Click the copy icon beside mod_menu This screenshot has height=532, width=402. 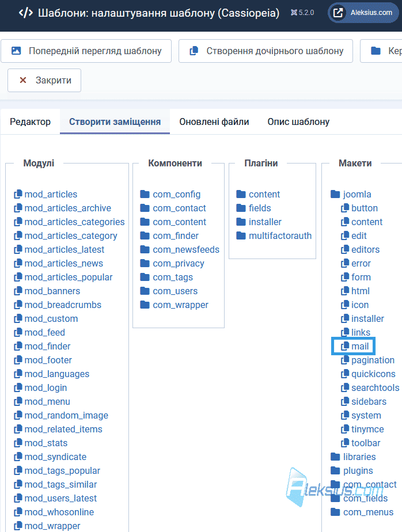(18, 401)
